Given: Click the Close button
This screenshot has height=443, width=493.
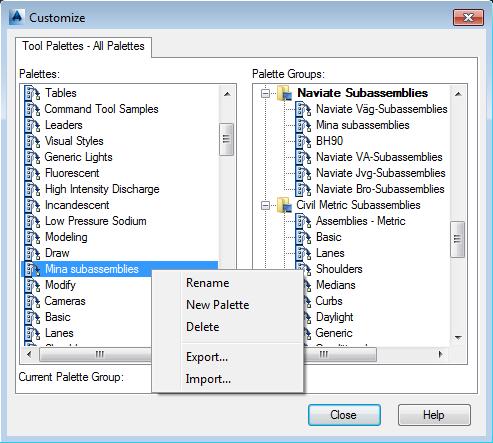Looking at the screenshot, I should click(x=344, y=415).
